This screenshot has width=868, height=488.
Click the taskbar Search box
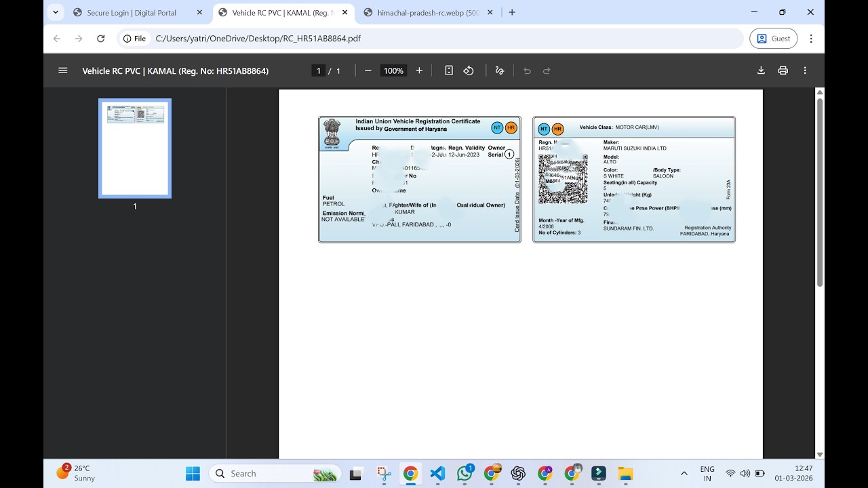click(x=276, y=473)
